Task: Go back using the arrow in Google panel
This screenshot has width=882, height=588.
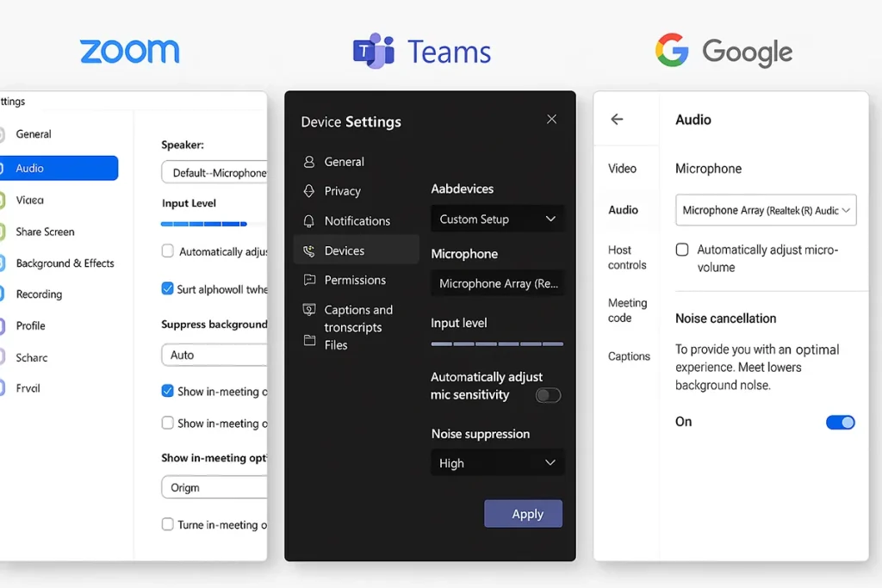Action: 617,119
